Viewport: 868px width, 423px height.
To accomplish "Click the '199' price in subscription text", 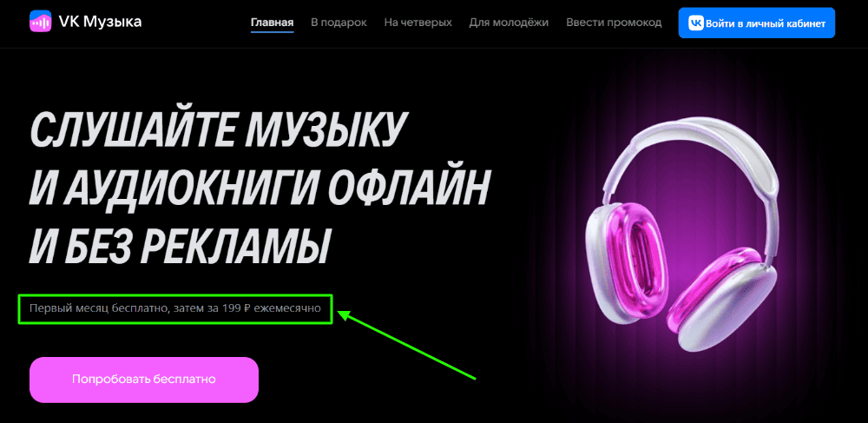I will coord(232,308).
